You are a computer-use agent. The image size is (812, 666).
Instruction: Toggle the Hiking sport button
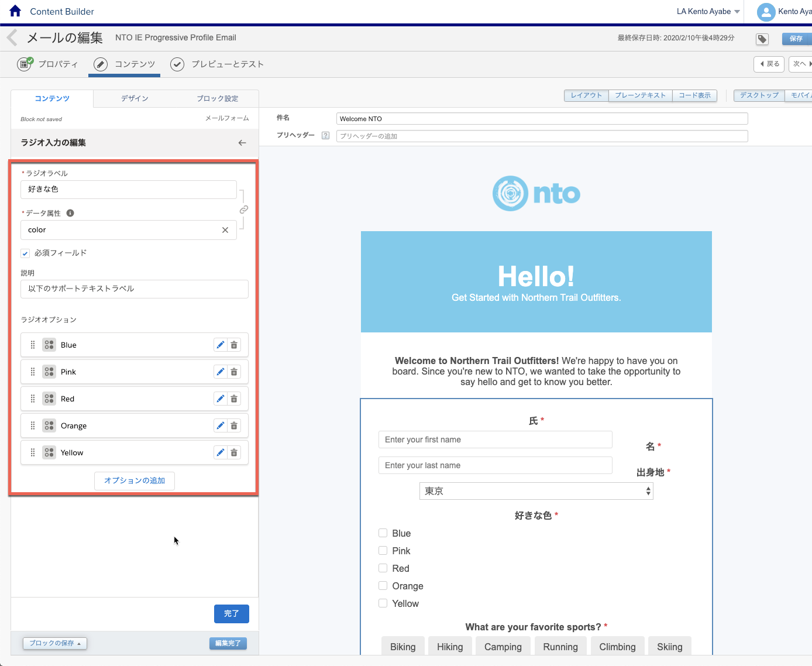click(450, 646)
